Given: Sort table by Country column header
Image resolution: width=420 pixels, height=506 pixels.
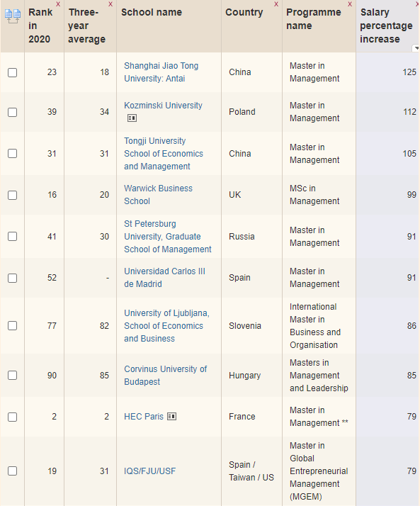Looking at the screenshot, I should pyautogui.click(x=244, y=12).
